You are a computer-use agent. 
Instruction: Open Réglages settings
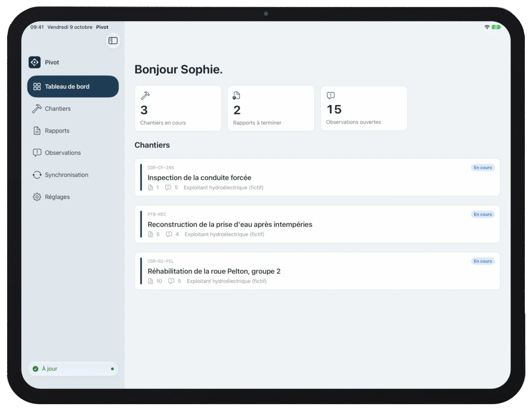(x=73, y=197)
